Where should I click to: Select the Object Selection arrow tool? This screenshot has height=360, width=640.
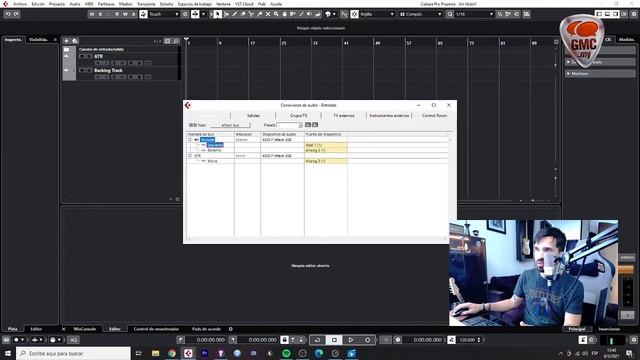point(218,14)
